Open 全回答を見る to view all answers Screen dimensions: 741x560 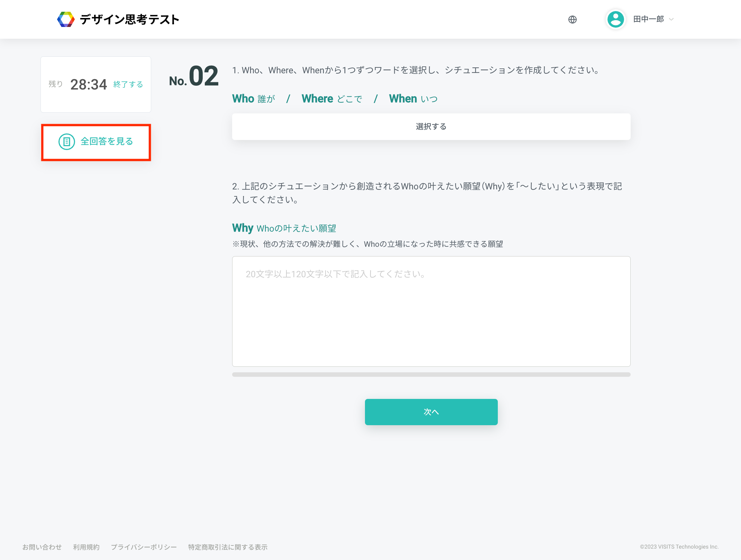[107, 142]
